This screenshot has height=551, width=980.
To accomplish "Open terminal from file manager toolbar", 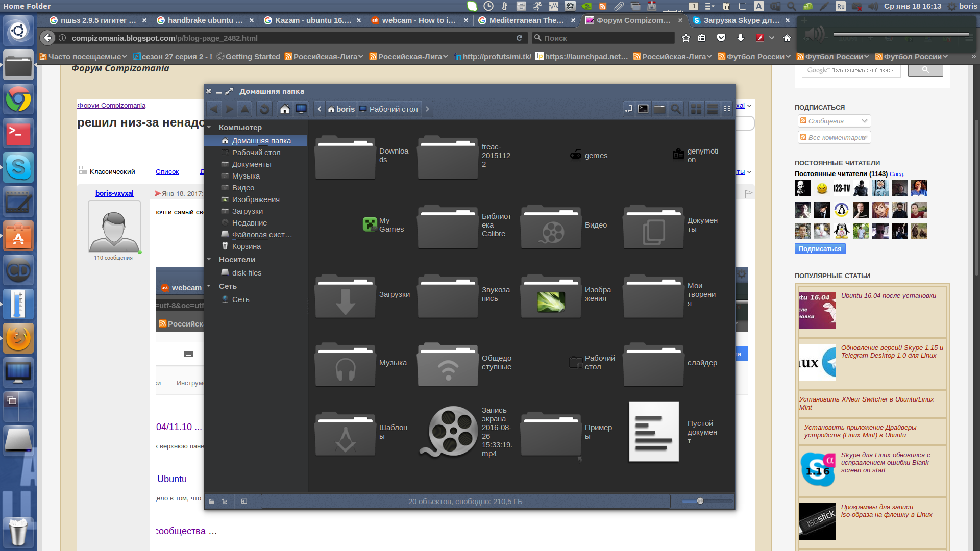I will pos(643,109).
